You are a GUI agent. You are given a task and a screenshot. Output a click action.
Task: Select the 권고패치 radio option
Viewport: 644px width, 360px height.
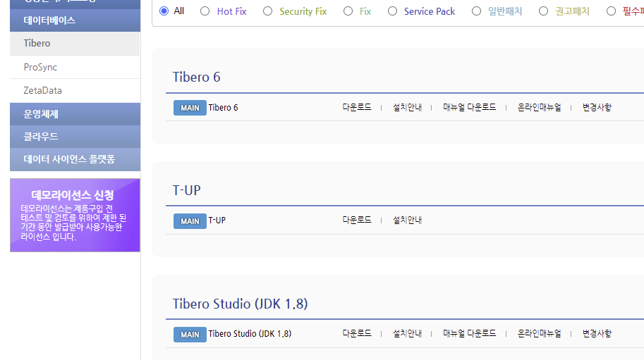click(543, 11)
